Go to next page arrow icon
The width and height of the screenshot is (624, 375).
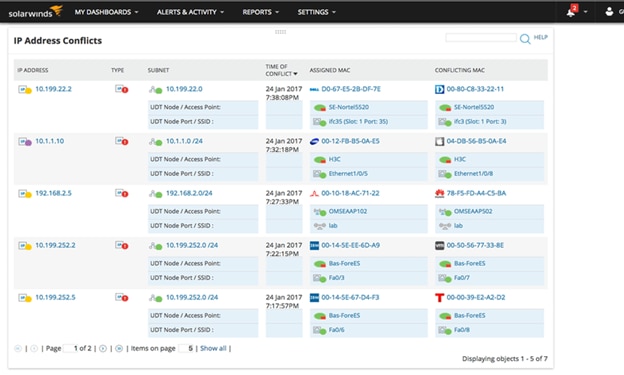(x=103, y=348)
